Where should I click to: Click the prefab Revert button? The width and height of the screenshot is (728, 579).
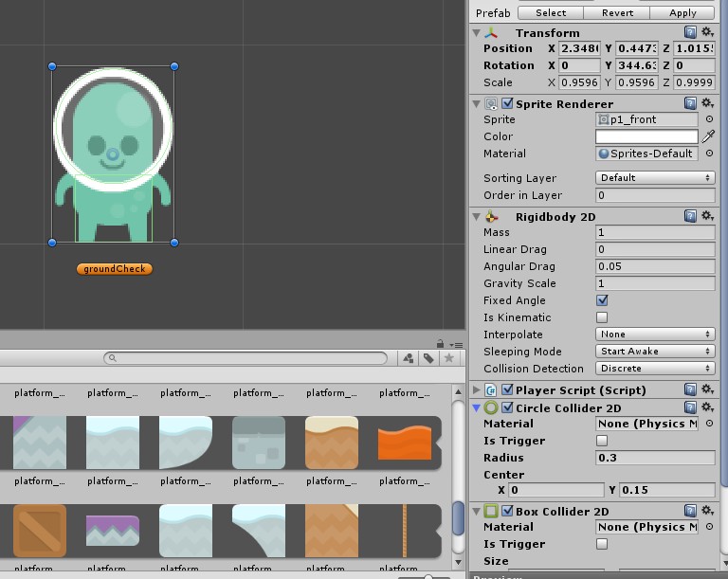tap(617, 13)
